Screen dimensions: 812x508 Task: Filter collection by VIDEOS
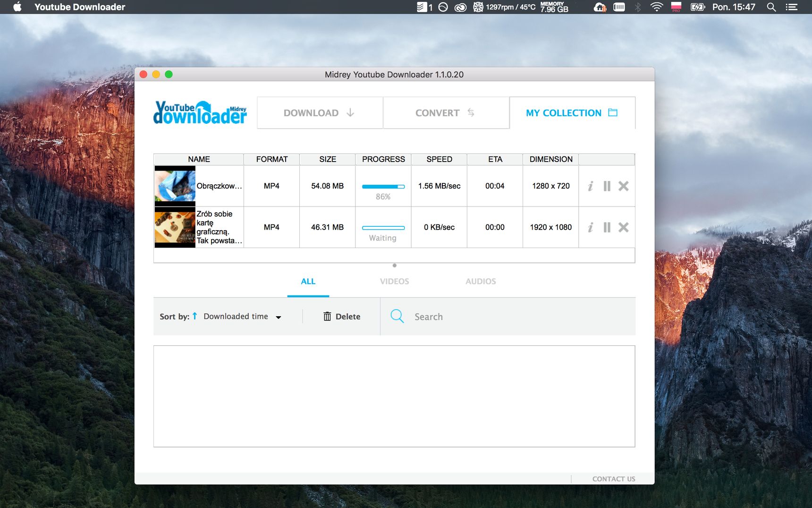[x=395, y=282]
